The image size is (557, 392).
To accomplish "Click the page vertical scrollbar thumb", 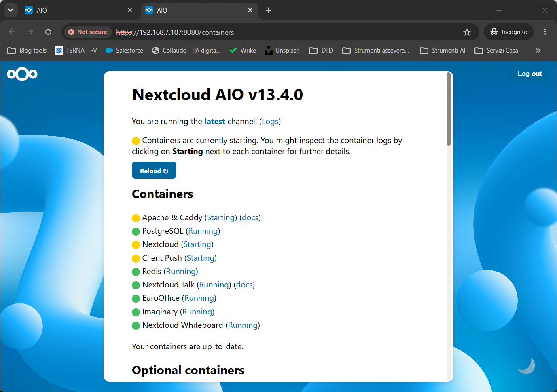I will click(x=449, y=109).
